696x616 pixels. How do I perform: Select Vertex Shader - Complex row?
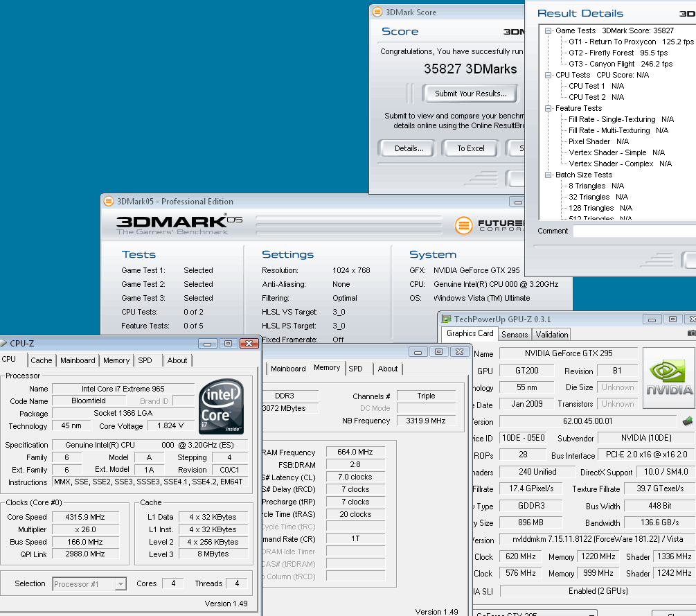(620, 164)
